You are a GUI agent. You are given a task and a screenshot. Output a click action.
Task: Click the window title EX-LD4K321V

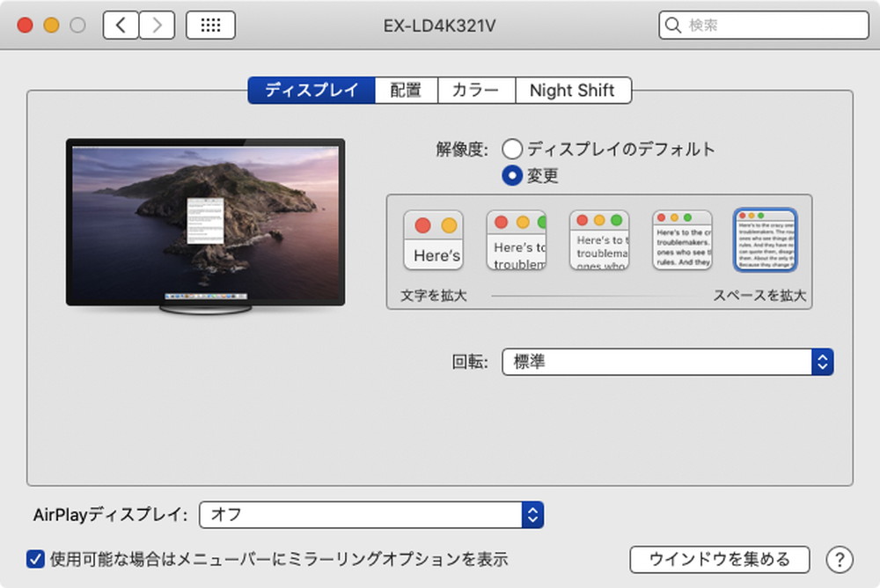[439, 26]
